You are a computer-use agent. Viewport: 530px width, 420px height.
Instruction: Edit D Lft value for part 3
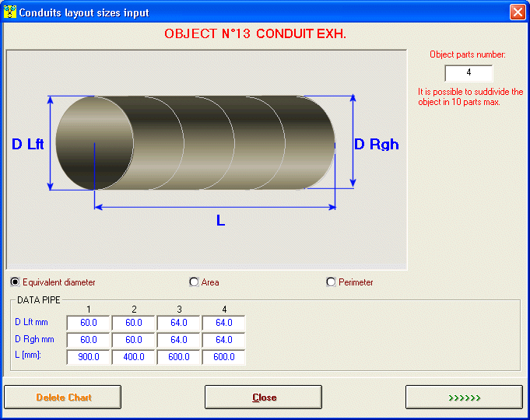click(x=179, y=323)
